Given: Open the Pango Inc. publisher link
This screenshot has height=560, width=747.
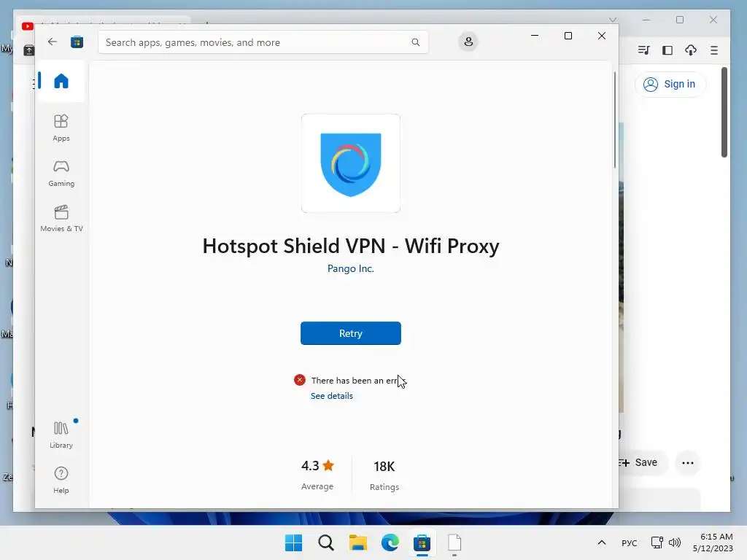Looking at the screenshot, I should [351, 268].
